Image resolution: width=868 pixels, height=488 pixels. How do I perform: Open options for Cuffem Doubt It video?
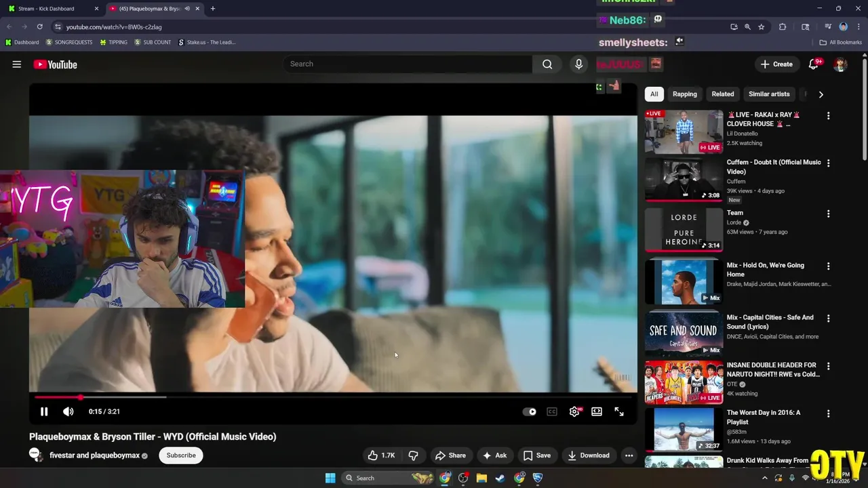828,163
